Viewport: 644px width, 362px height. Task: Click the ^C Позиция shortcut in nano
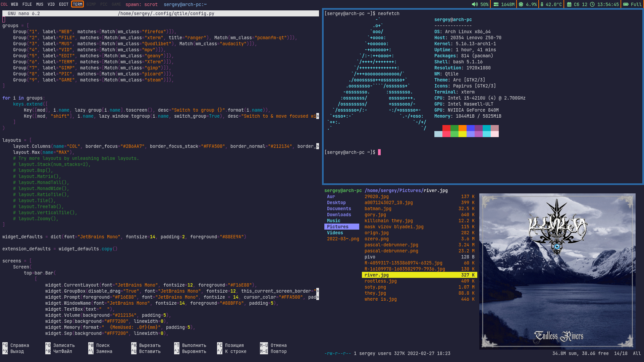coord(230,345)
